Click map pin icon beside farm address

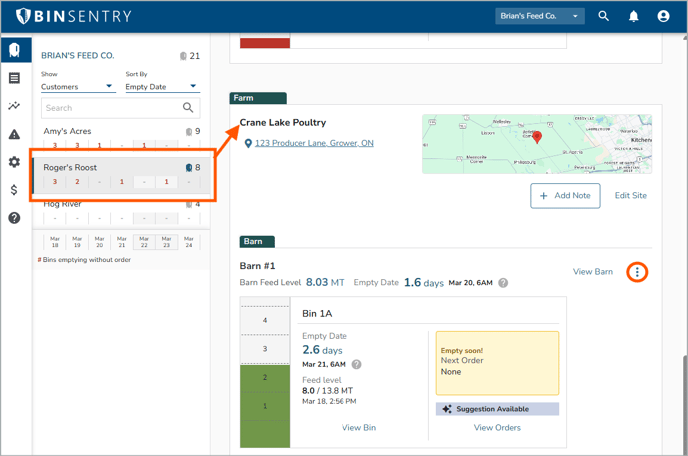248,143
